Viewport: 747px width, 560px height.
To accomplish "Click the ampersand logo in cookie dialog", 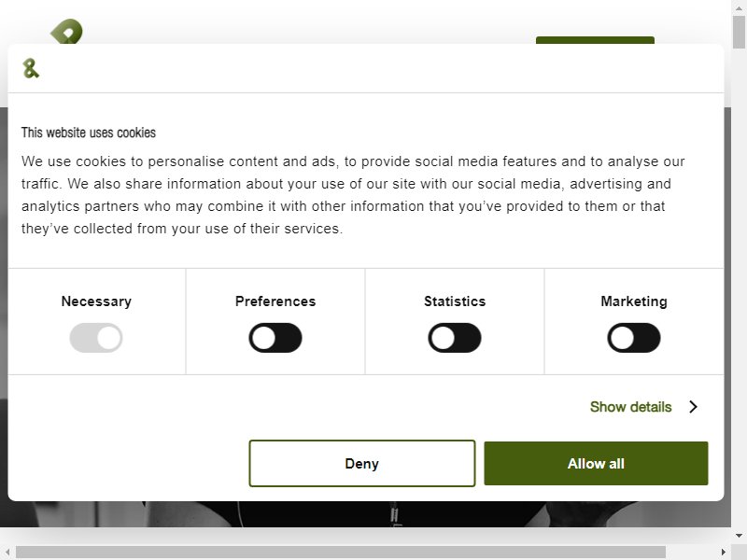I will (31, 68).
